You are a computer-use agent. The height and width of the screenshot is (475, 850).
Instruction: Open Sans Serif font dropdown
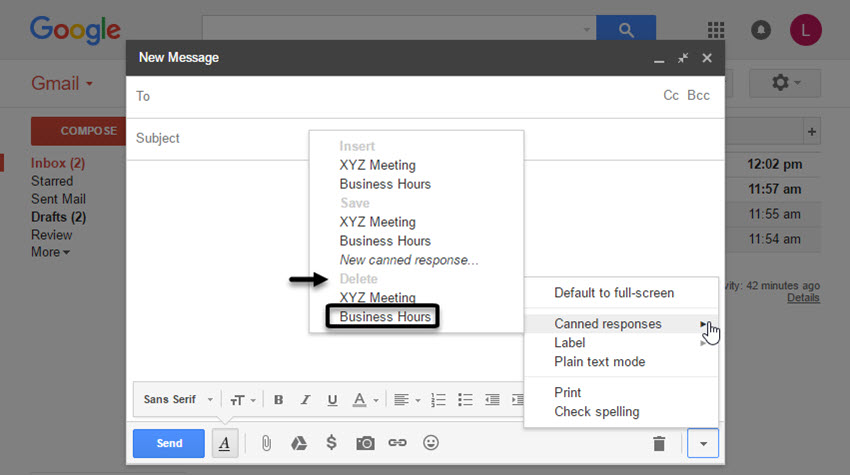click(x=178, y=400)
